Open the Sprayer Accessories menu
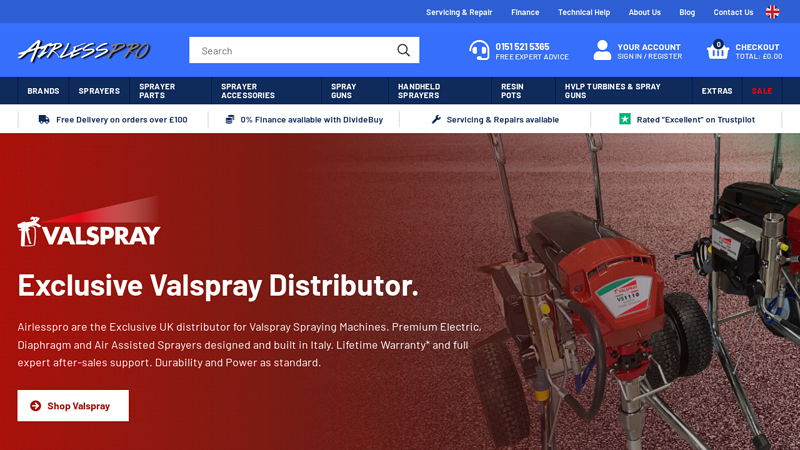 266,91
